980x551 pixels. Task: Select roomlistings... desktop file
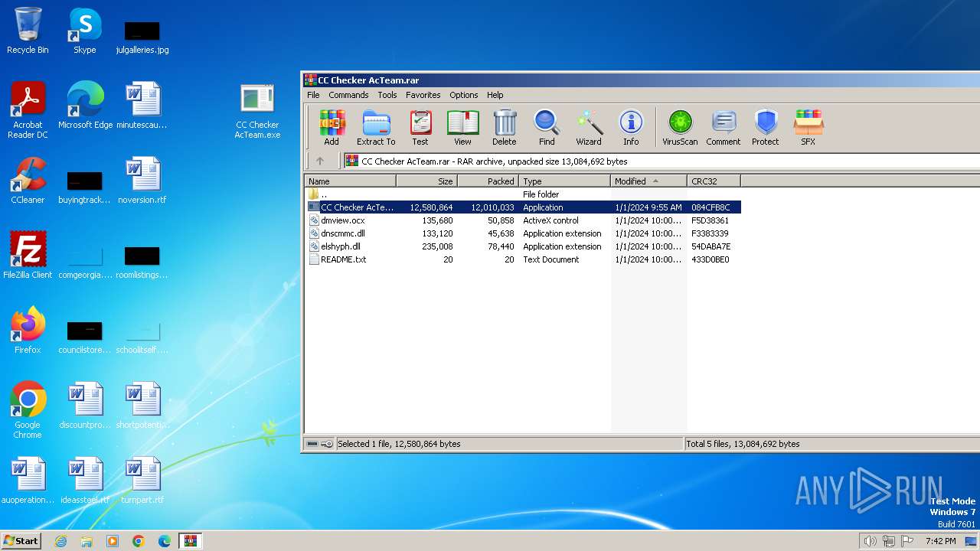click(142, 263)
